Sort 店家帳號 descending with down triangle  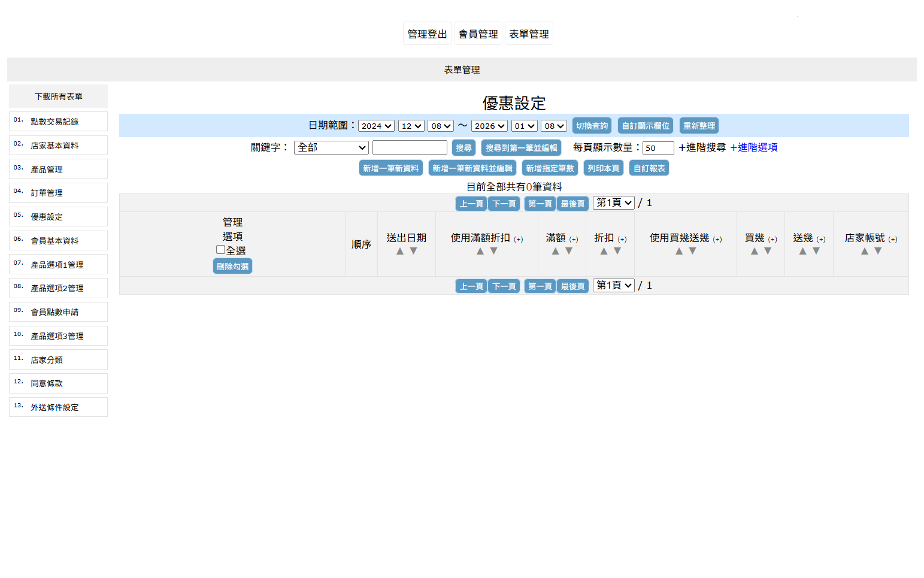point(878,251)
